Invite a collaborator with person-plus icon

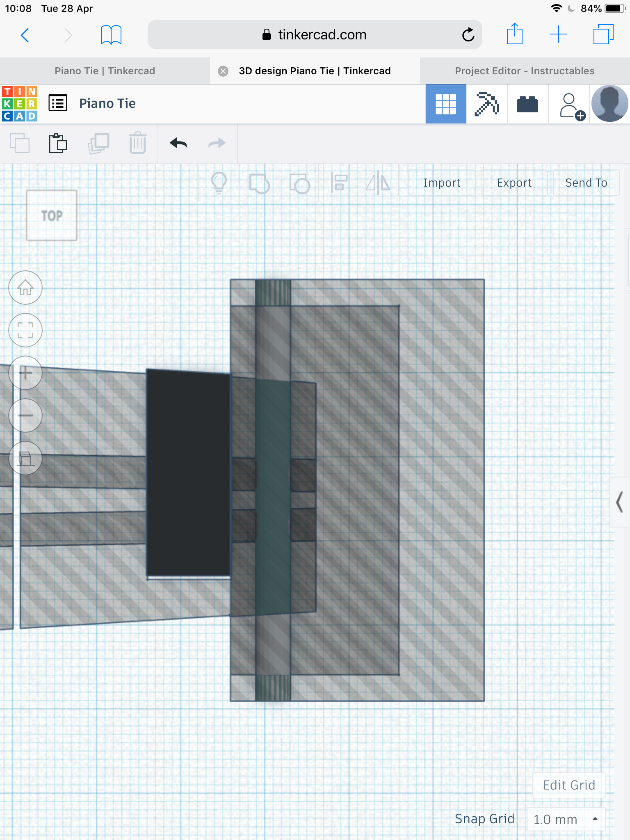[x=572, y=106]
